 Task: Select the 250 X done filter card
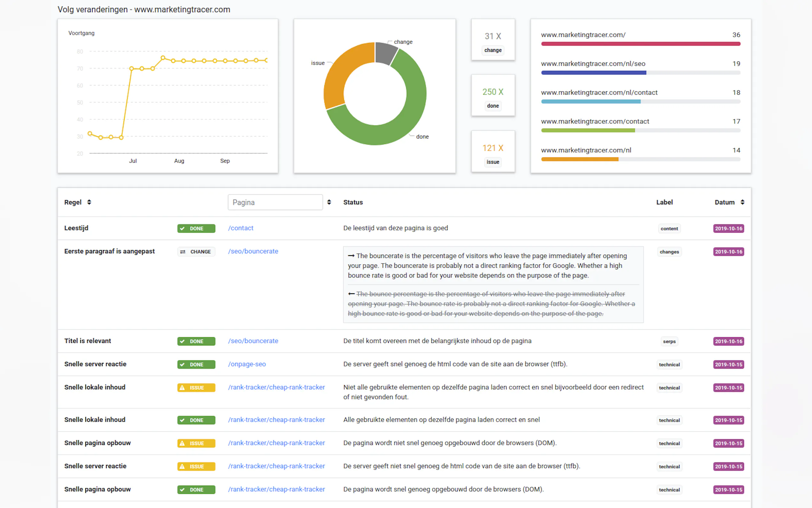[x=493, y=95]
